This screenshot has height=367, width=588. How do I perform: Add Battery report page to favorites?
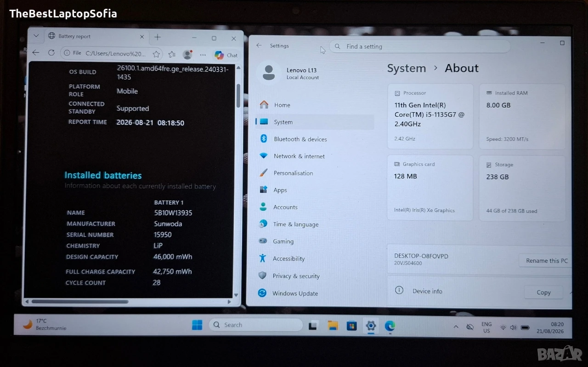pyautogui.click(x=156, y=54)
